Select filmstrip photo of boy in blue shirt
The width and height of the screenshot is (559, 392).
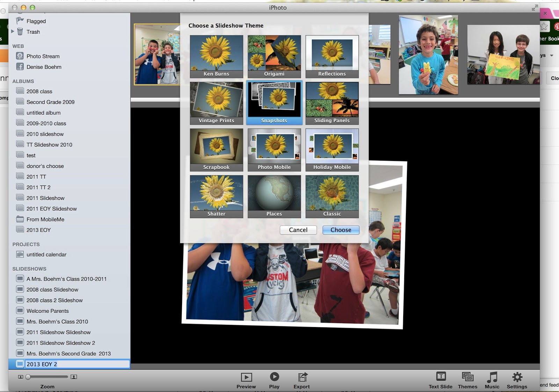pos(428,55)
